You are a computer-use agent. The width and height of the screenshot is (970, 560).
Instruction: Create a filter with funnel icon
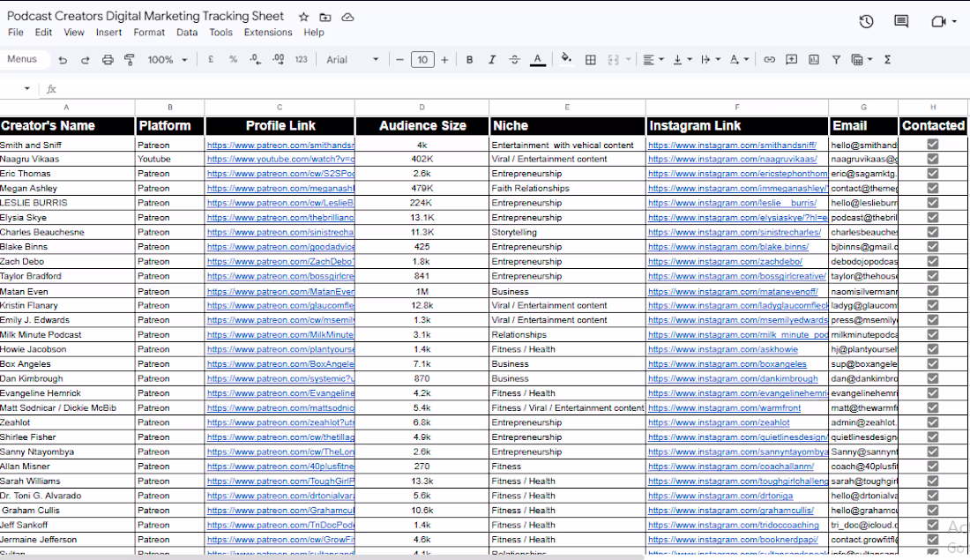tap(836, 59)
